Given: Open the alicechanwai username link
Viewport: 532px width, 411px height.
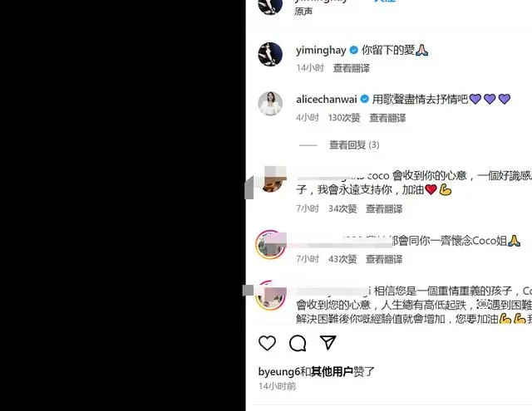Looking at the screenshot, I should pos(327,100).
